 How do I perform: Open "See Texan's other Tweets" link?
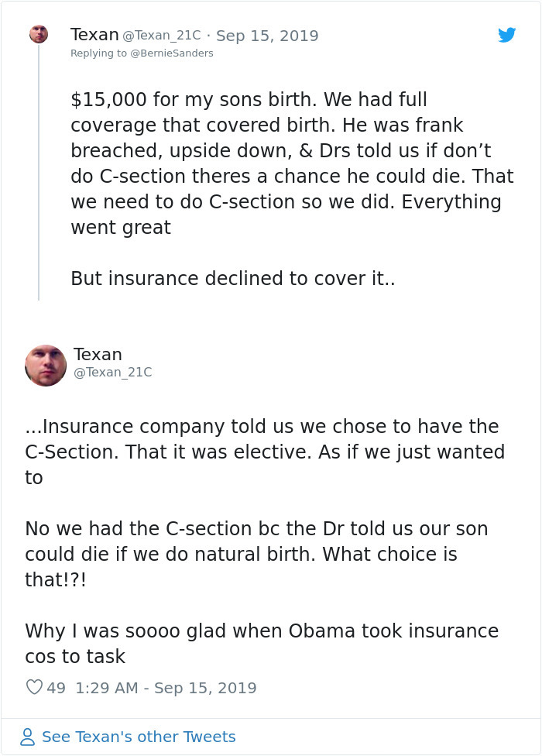pos(139,737)
